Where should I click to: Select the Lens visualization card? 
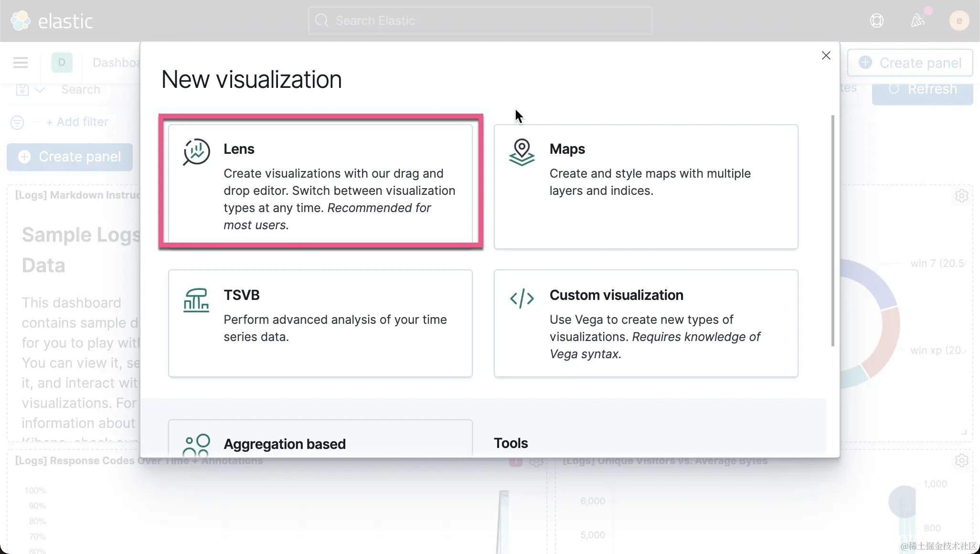pyautogui.click(x=320, y=184)
